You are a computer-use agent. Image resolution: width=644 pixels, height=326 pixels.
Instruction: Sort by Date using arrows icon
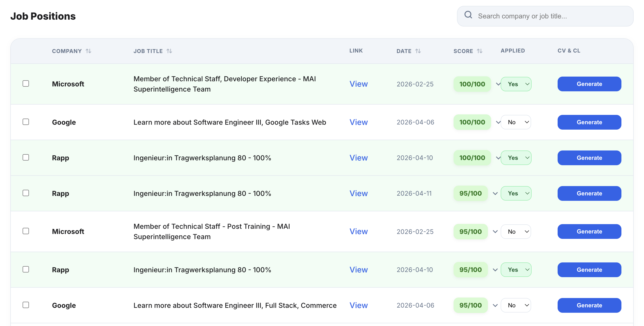point(418,51)
